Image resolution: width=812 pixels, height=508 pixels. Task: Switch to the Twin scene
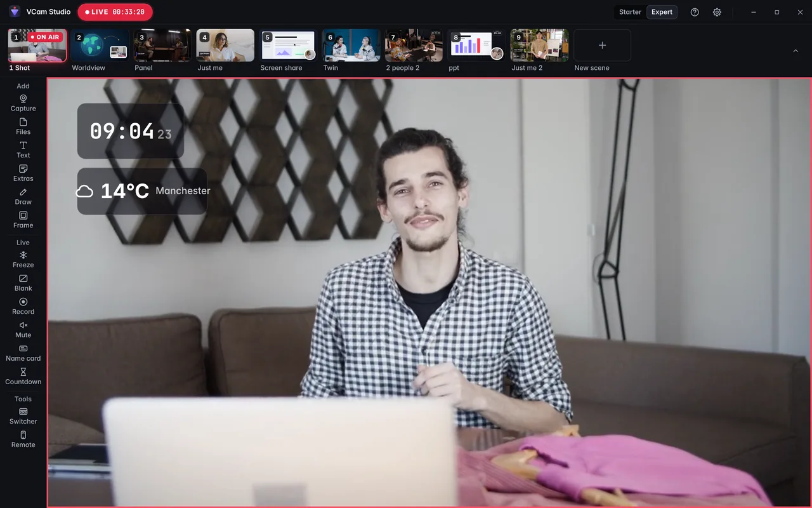click(351, 45)
